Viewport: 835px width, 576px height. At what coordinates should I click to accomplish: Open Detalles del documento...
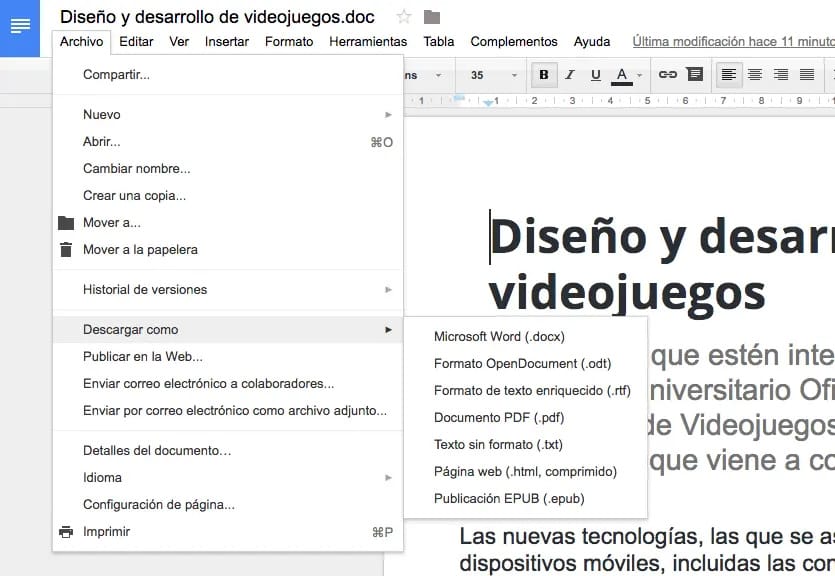[228, 450]
